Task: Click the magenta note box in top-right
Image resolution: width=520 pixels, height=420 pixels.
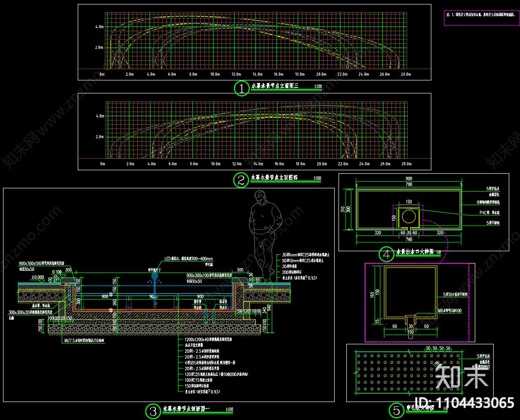Action: point(481,17)
